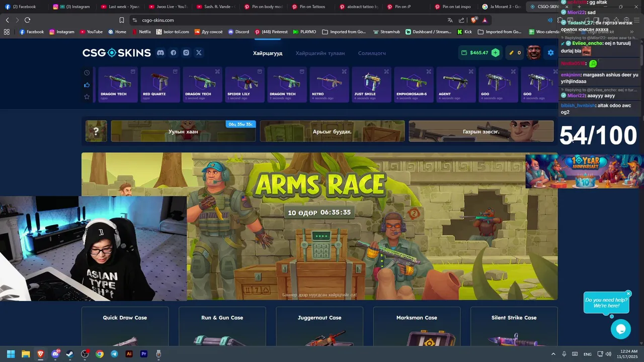This screenshot has height=362, width=644.
Task: Open the site's Facebook icon beside the logo
Action: [x=174, y=53]
